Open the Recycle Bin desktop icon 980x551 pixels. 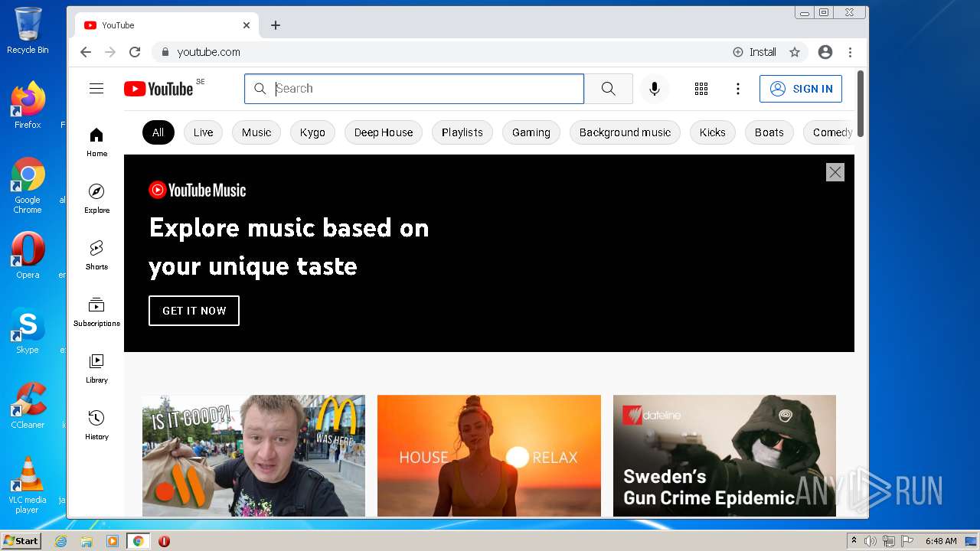(28, 31)
